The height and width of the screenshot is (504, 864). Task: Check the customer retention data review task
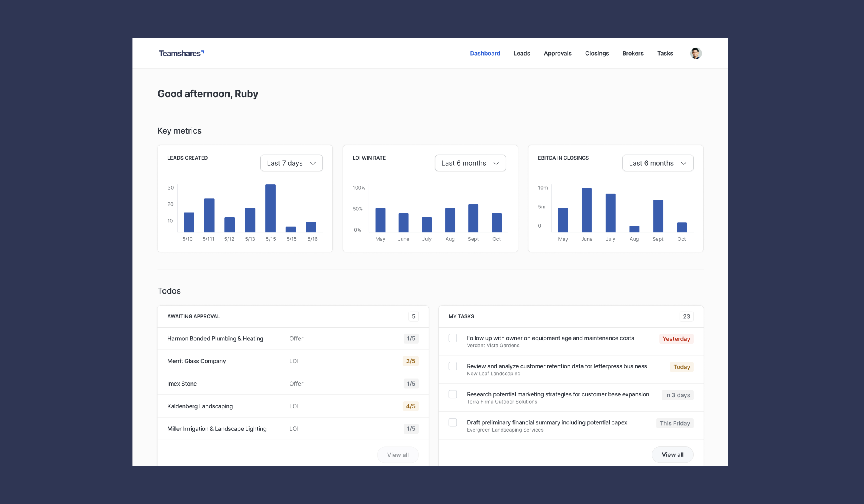pos(453,366)
